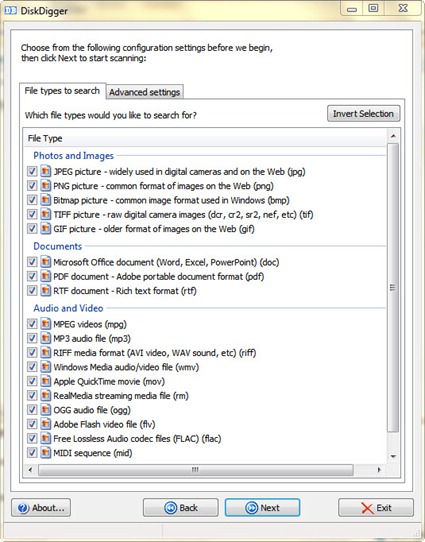Toggle the Bitmap picture checkbox
425x542 pixels.
[32, 200]
